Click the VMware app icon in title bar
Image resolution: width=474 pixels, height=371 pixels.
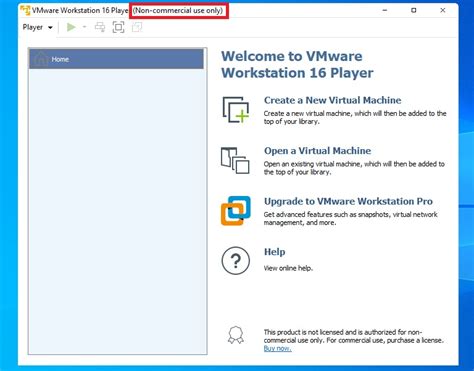coord(25,10)
